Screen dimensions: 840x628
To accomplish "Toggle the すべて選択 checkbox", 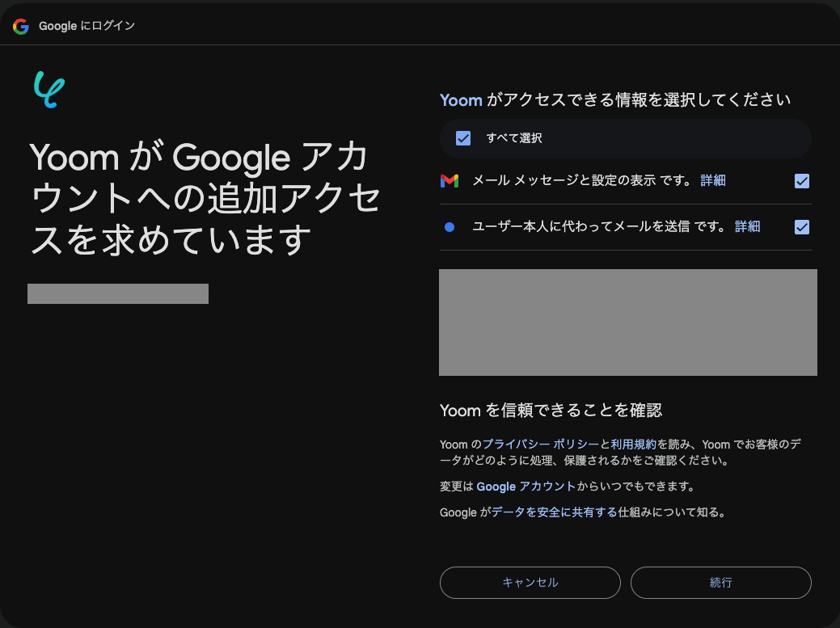I will pos(463,139).
